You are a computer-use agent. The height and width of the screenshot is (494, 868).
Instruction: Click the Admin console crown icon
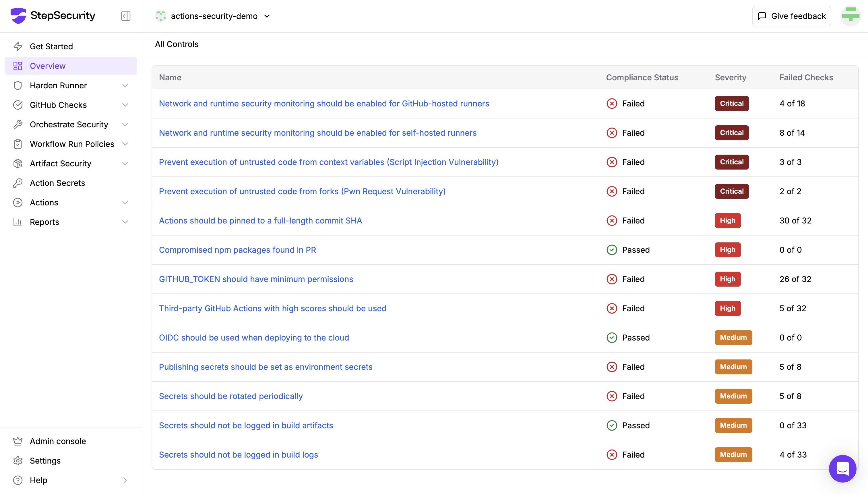pyautogui.click(x=18, y=441)
